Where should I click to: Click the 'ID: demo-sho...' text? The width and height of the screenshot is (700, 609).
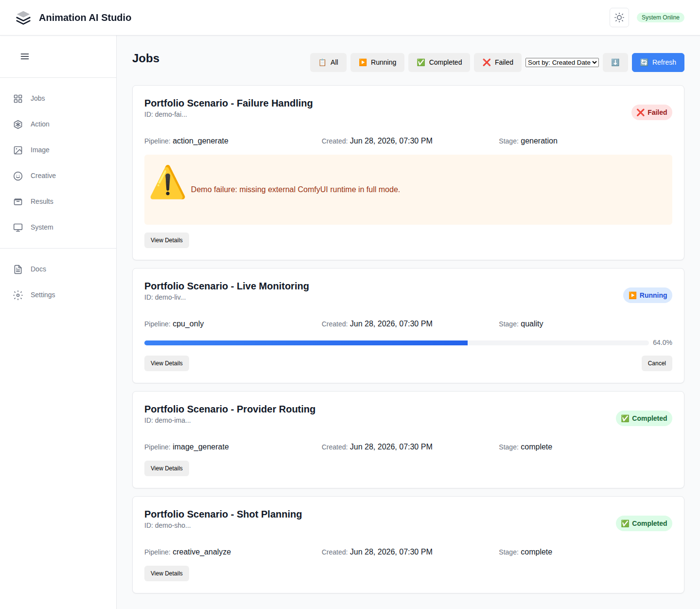click(168, 525)
